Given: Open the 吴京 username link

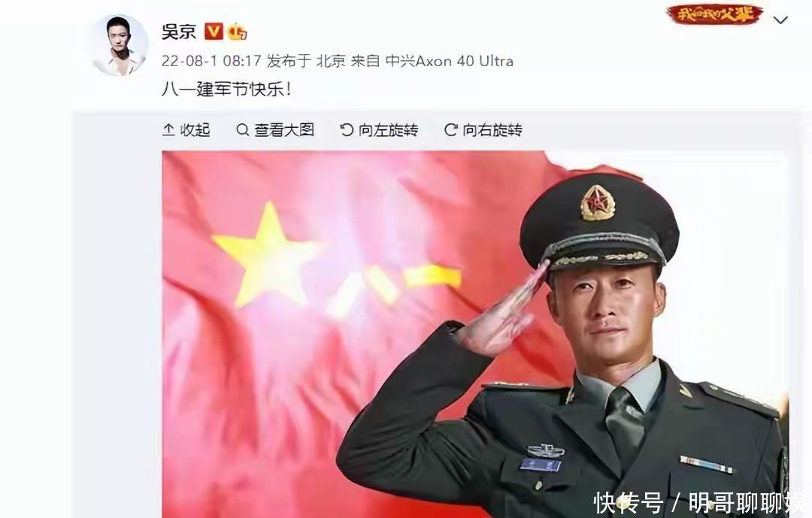Looking at the screenshot, I should (x=179, y=32).
